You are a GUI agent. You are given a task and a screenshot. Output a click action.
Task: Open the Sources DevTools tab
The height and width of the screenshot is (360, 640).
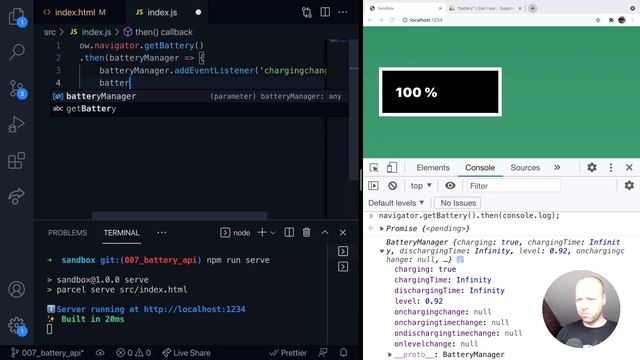tap(525, 168)
